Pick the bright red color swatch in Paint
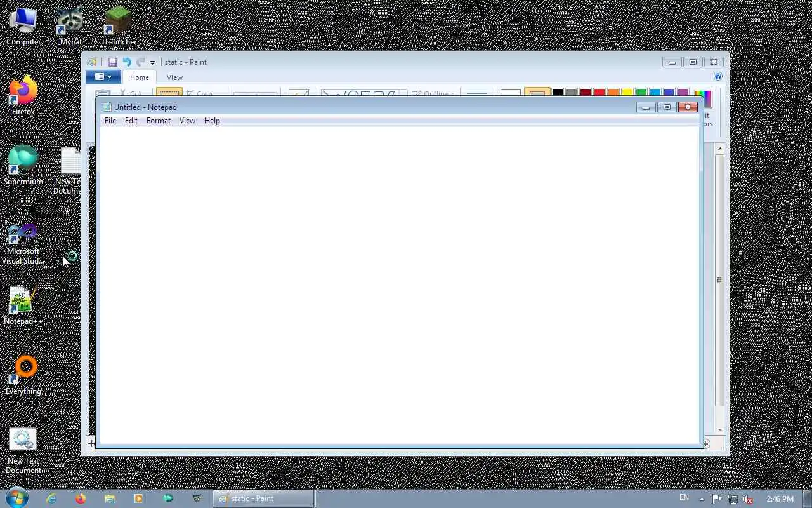812x508 pixels. coord(599,93)
